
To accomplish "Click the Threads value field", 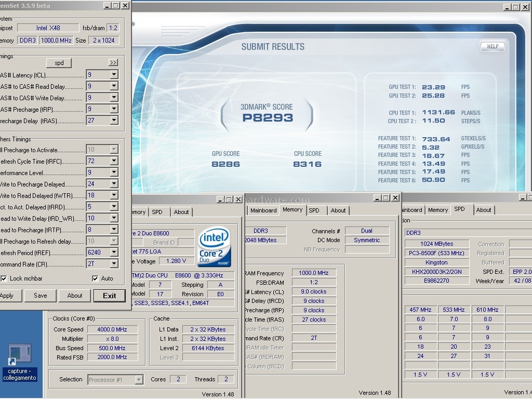I will tap(226, 379).
